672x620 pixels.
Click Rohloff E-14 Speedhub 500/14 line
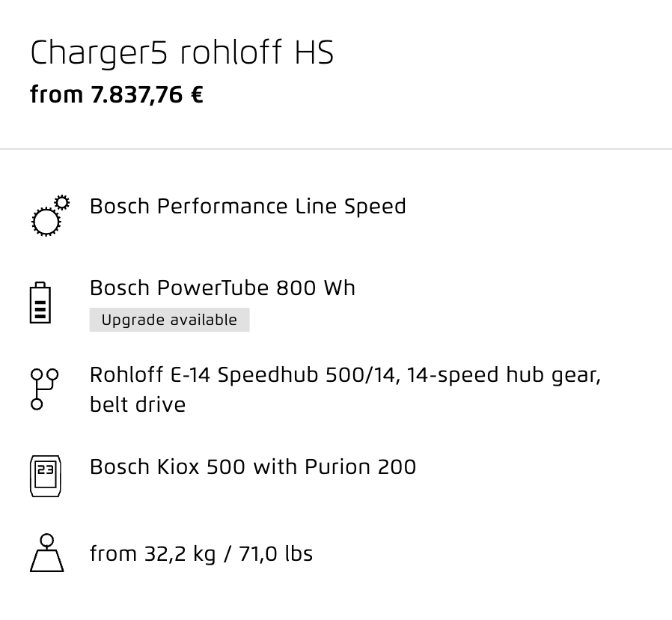(345, 374)
